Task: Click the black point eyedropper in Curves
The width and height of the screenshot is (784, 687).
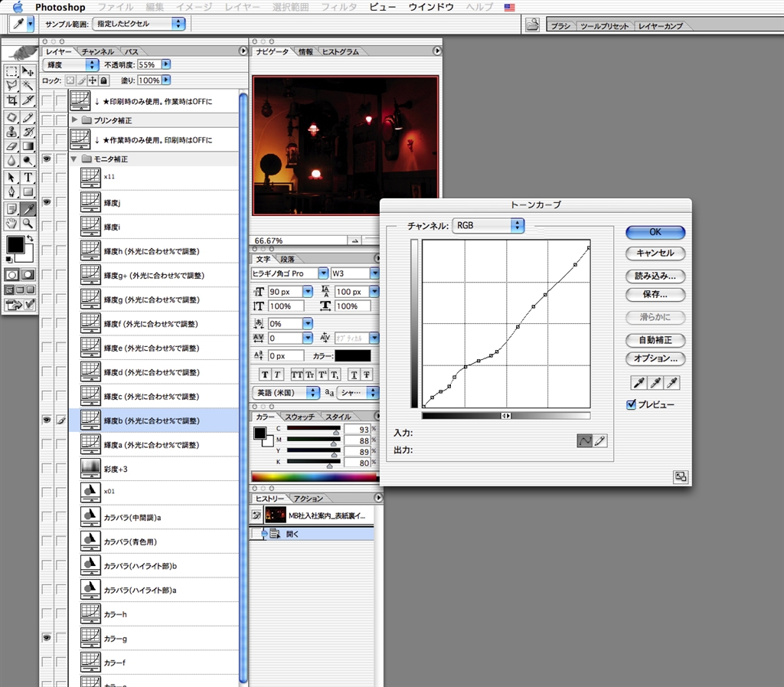Action: [638, 383]
